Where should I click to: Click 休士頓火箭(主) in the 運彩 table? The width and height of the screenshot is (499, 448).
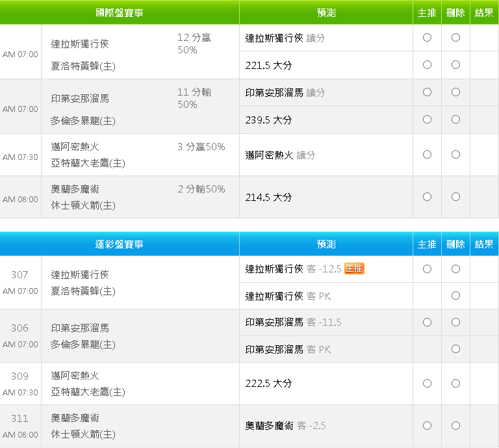83,434
